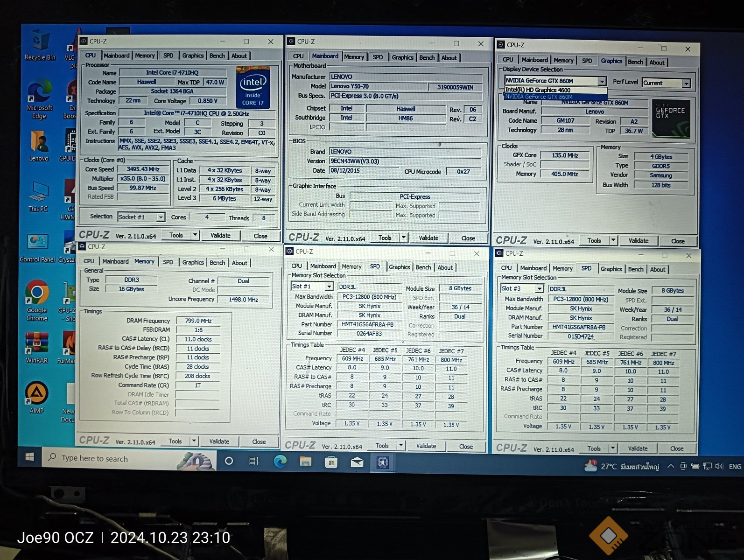Open Slot #3 memory slot dropdown

pos(522,288)
